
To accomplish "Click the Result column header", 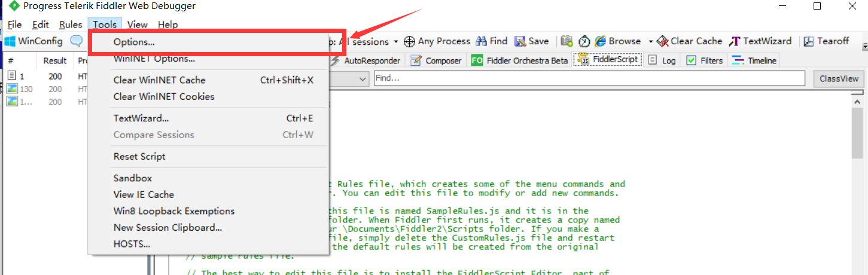I will (55, 61).
